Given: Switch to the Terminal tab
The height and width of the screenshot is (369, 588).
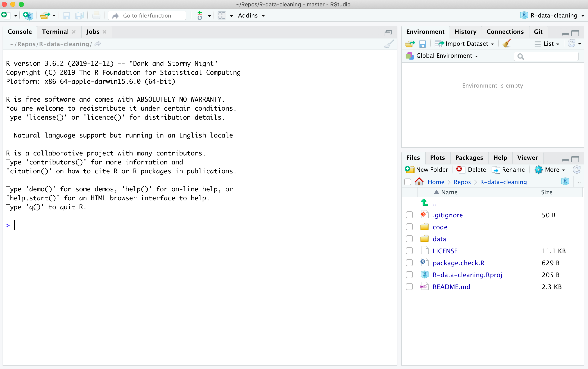Looking at the screenshot, I should pyautogui.click(x=55, y=32).
